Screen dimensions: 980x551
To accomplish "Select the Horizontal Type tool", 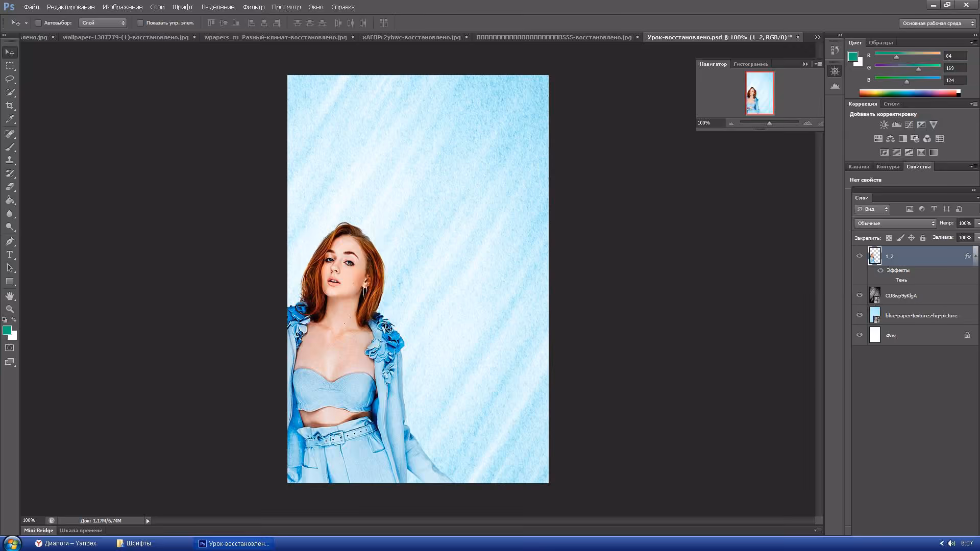I will pyautogui.click(x=10, y=255).
